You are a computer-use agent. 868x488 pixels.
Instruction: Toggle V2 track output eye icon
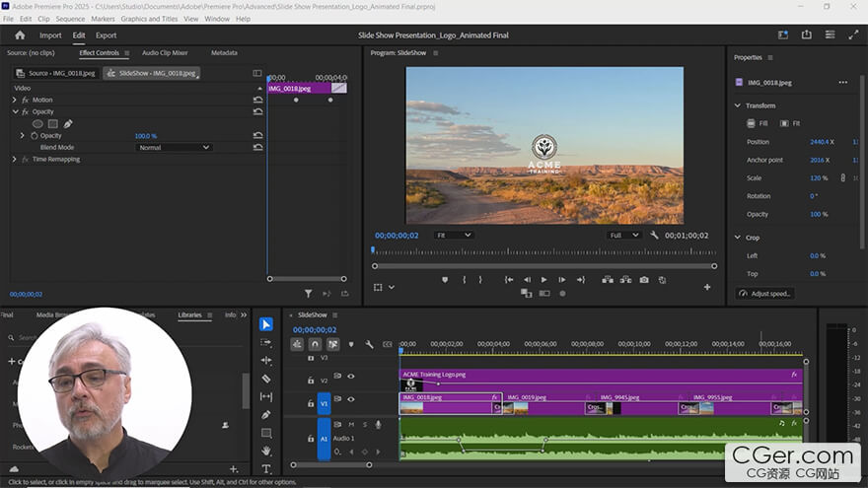(x=350, y=376)
